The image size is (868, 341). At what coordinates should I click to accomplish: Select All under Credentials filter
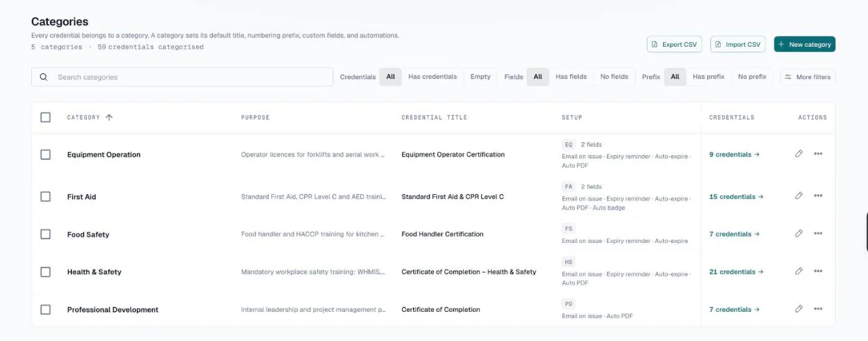tap(391, 77)
